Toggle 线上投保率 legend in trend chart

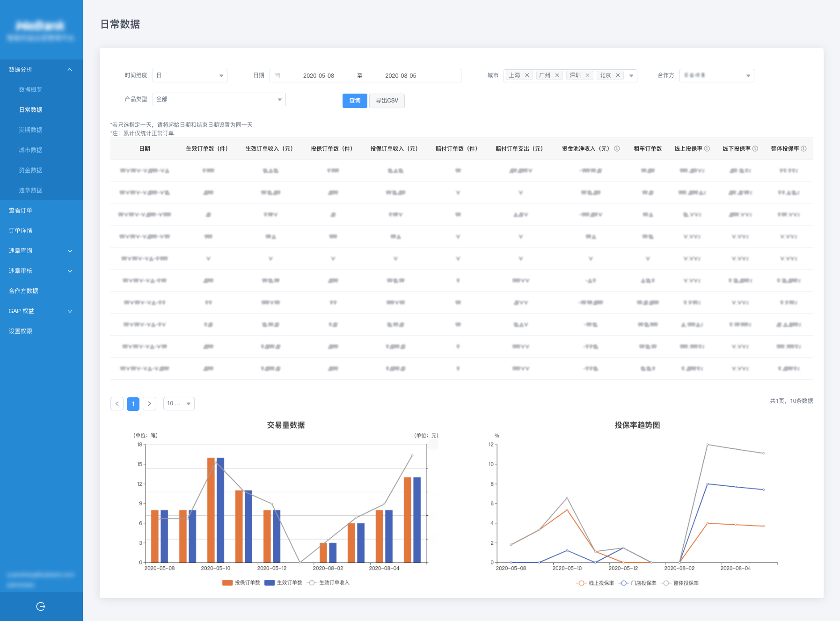(595, 583)
